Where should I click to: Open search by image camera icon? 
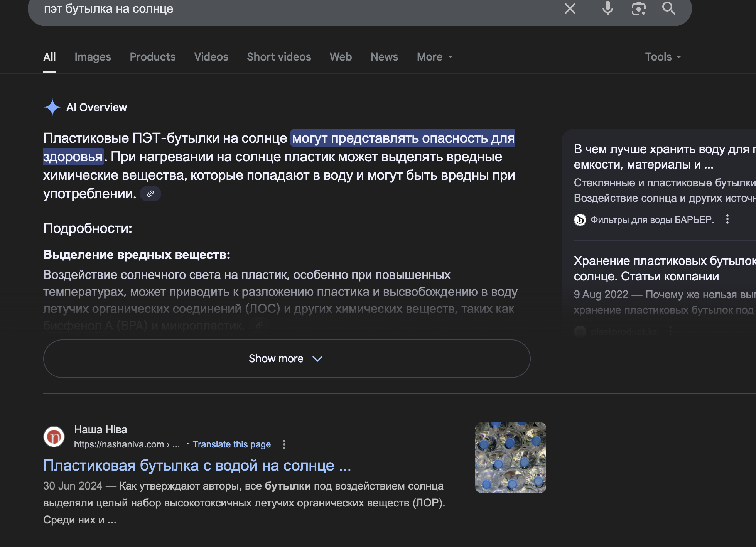pyautogui.click(x=638, y=8)
